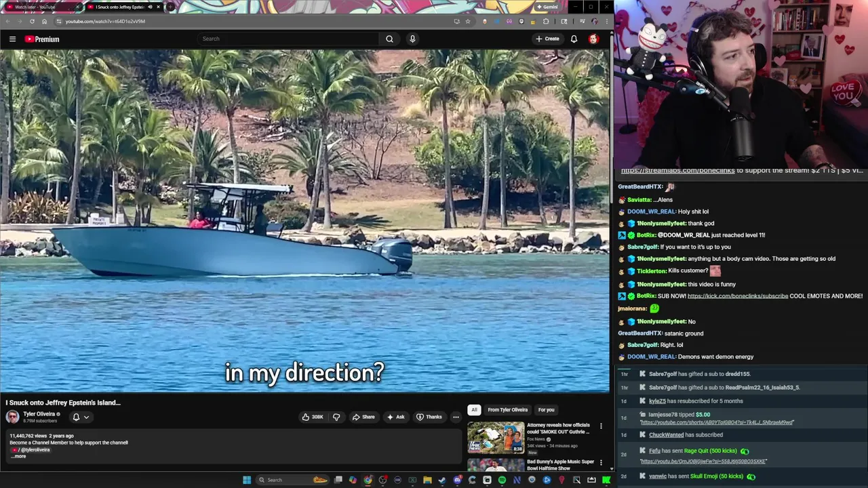Screen dimensions: 868x488
Task: Open File Explorer from the taskbar
Action: click(x=427, y=480)
